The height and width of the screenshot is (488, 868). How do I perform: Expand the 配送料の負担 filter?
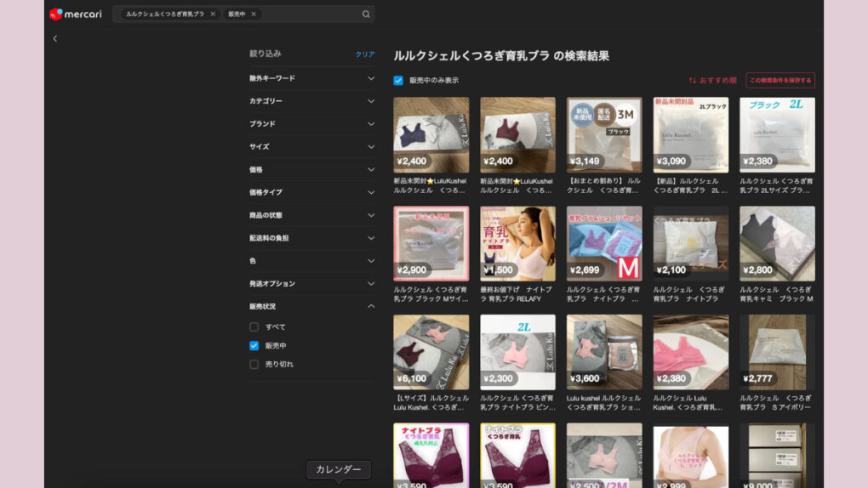[x=311, y=238]
